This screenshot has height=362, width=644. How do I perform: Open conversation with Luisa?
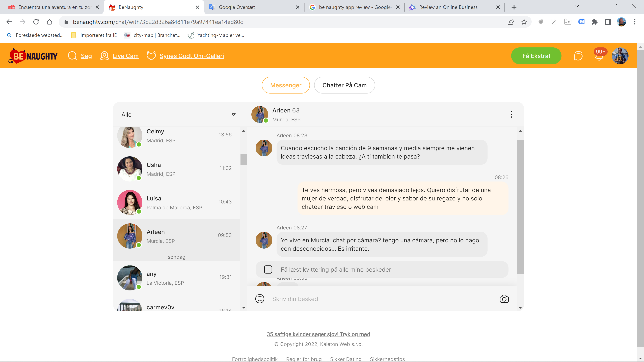176,202
